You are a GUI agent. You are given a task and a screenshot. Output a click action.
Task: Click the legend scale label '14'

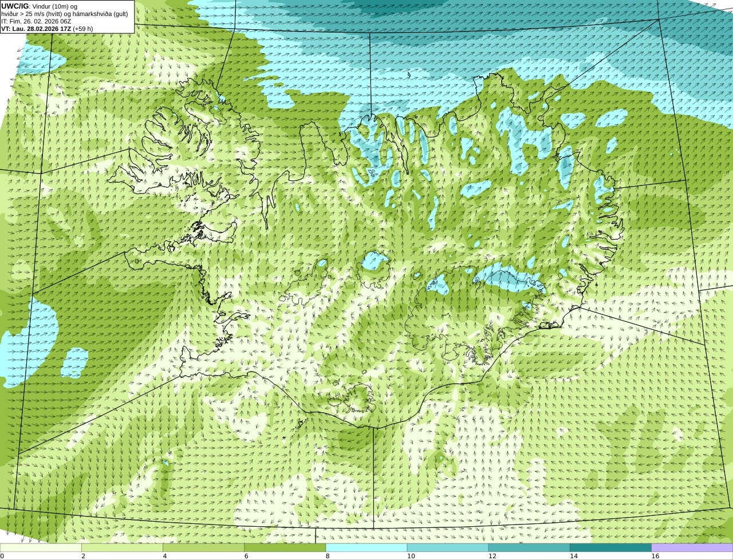573,556
